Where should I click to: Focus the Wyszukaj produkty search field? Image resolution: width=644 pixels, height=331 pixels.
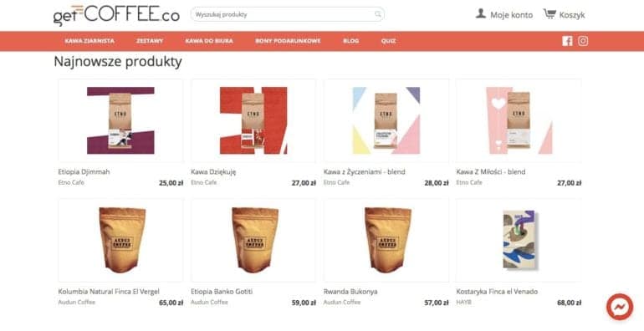point(287,14)
